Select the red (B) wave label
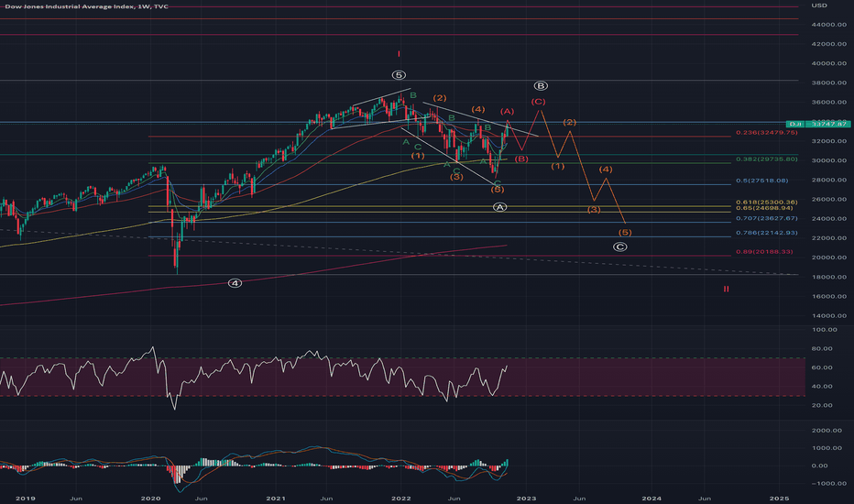854x504 pixels. click(x=521, y=159)
